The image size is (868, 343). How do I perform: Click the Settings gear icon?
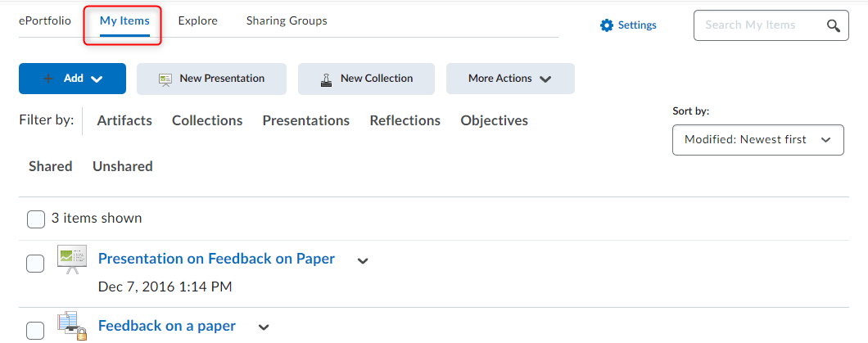(x=607, y=25)
